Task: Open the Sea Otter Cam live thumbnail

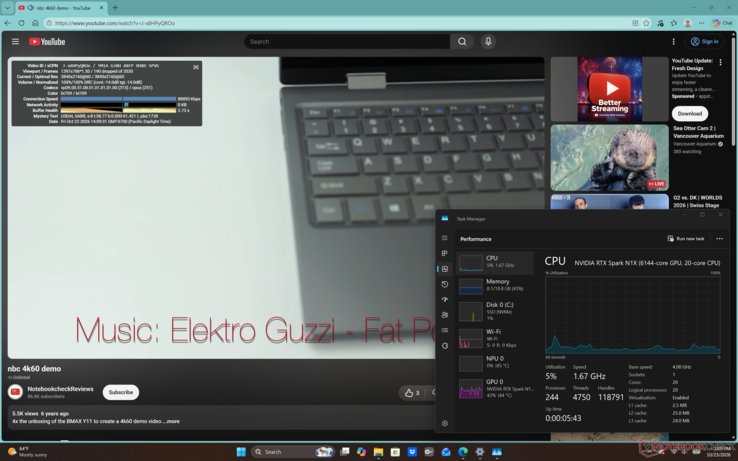Action: tap(610, 157)
